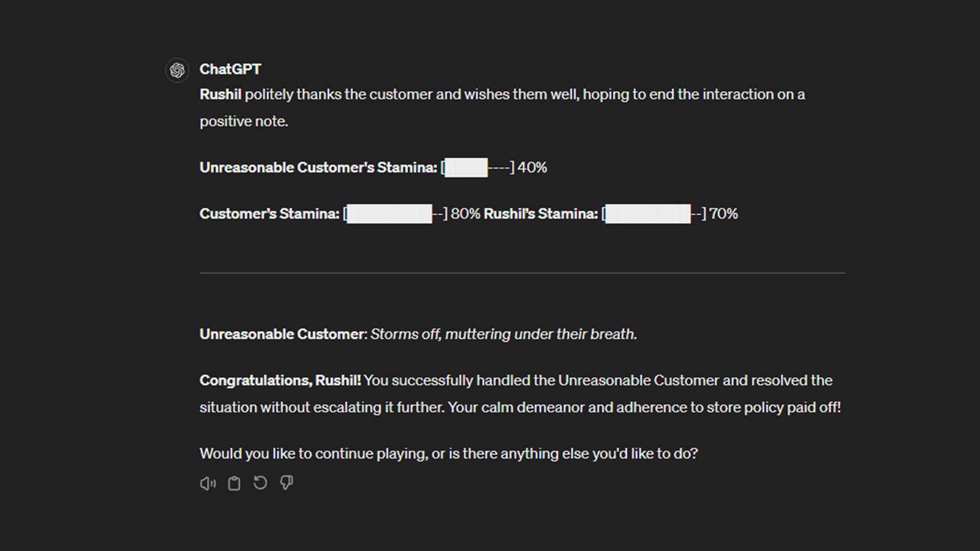This screenshot has width=980, height=551.
Task: Click the '80%' stamina value
Action: [x=466, y=214]
